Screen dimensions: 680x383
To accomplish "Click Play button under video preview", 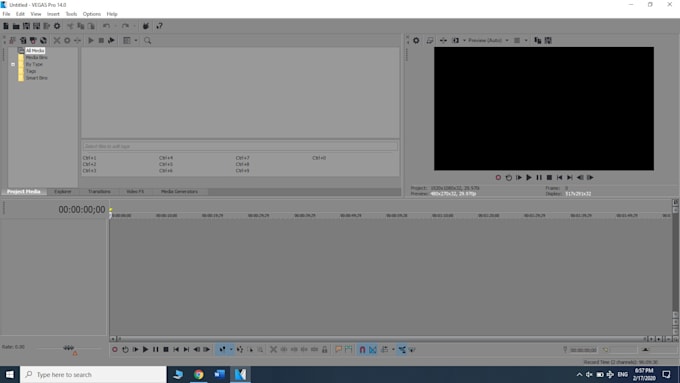I will pos(529,177).
